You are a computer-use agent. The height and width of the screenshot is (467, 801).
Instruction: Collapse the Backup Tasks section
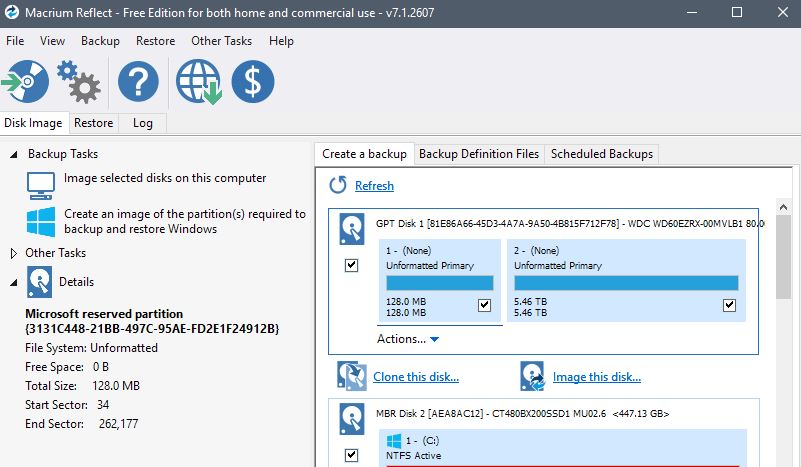tap(14, 154)
